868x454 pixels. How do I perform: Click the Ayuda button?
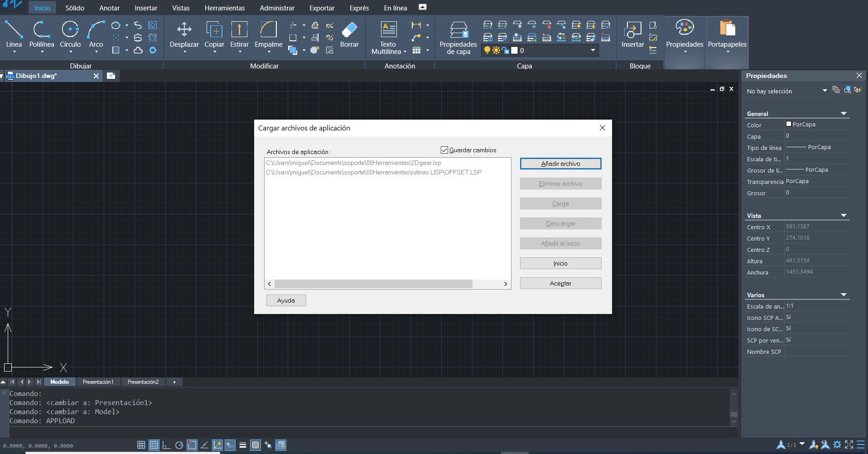286,300
